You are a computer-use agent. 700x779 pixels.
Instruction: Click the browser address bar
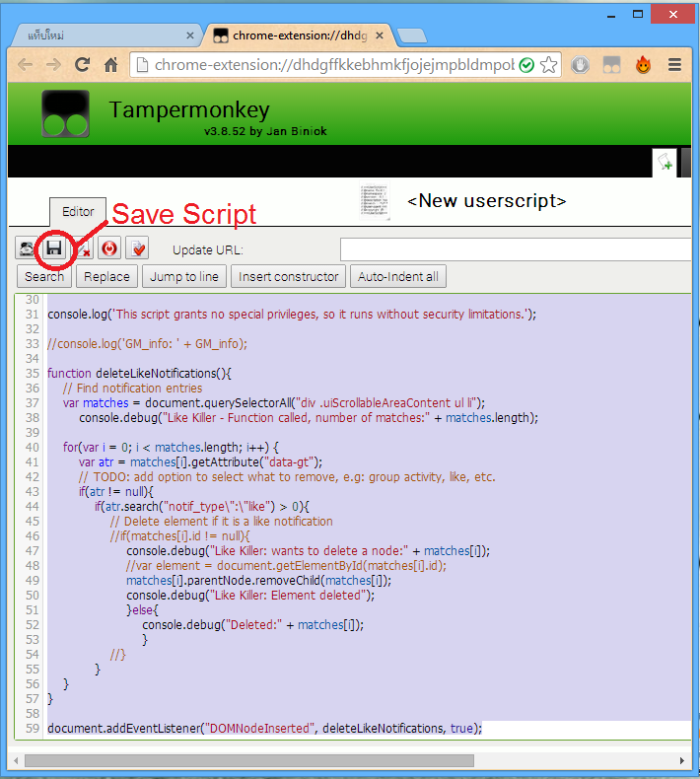(x=334, y=65)
